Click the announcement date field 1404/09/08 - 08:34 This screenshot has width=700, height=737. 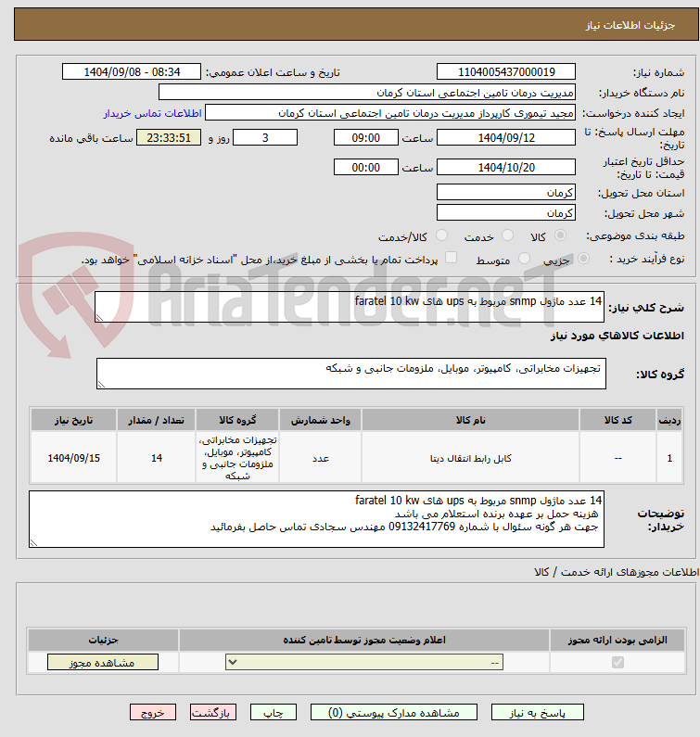[x=132, y=72]
